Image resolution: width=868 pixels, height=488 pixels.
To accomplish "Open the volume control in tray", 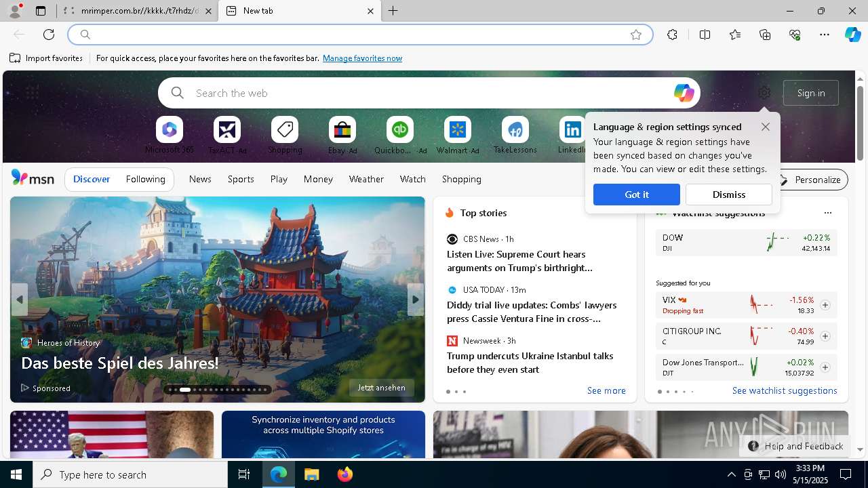I will tap(781, 474).
